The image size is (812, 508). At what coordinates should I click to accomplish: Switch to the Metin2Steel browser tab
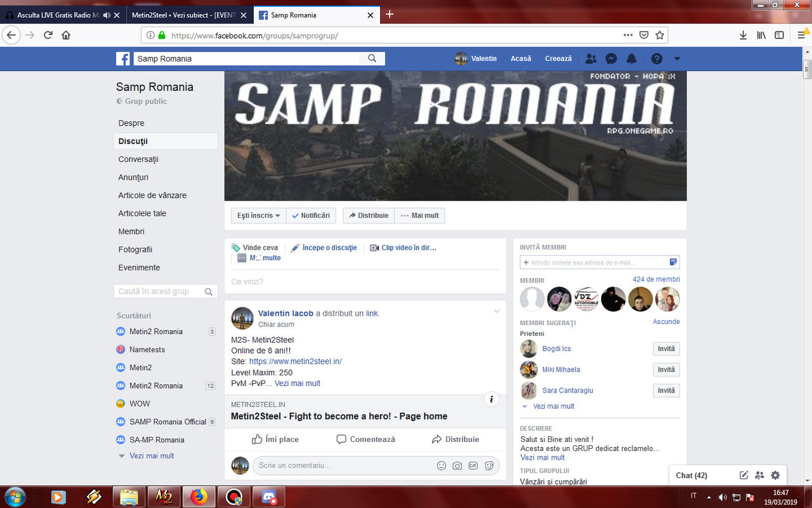(x=184, y=14)
